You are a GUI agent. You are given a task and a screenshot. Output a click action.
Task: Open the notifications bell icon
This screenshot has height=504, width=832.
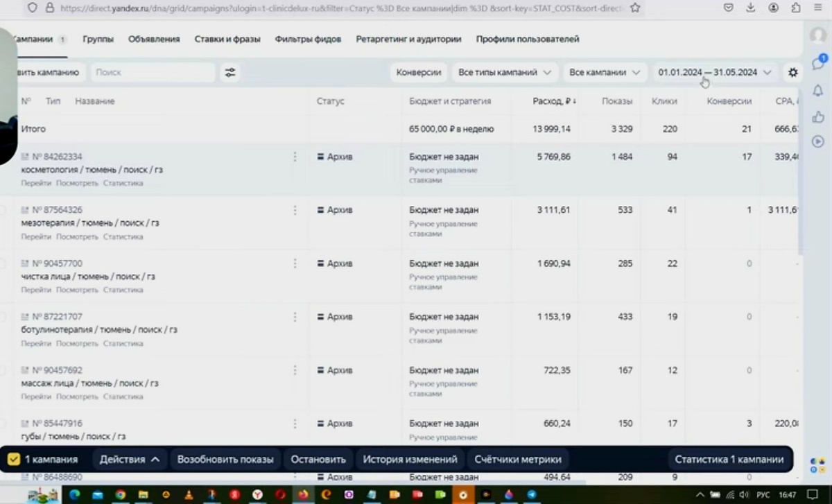(x=818, y=90)
